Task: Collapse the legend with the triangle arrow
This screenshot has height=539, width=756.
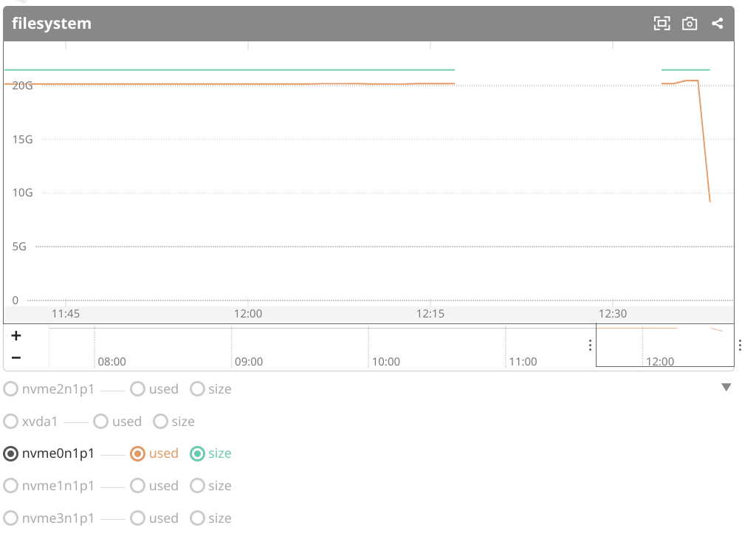Action: tap(726, 388)
